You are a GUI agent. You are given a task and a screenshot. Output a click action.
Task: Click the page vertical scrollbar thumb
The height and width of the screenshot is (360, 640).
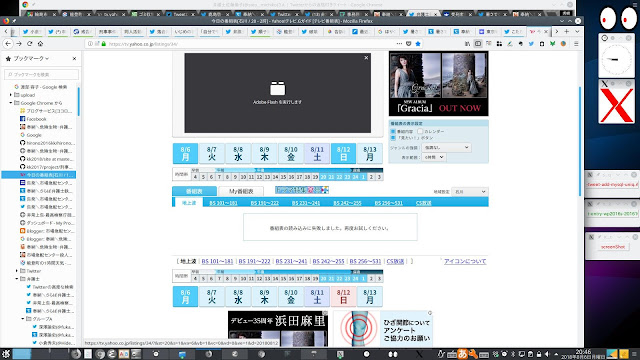pyautogui.click(x=580, y=141)
